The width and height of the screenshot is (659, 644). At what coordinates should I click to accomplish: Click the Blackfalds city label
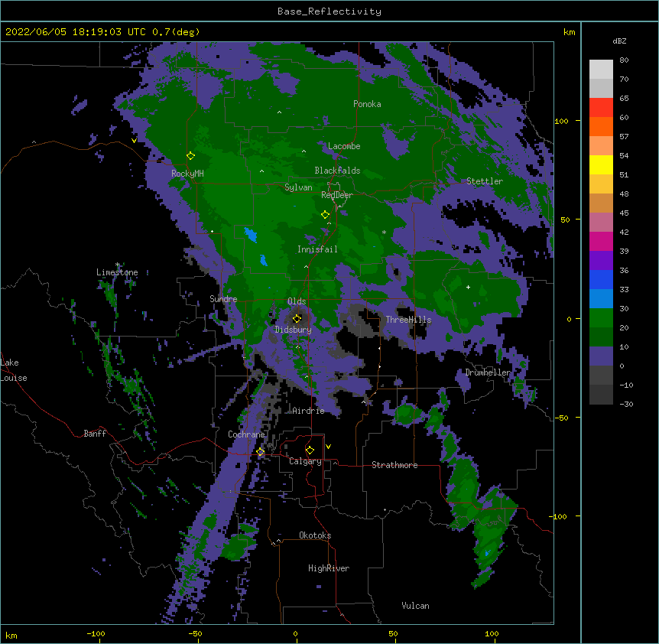[x=337, y=171]
